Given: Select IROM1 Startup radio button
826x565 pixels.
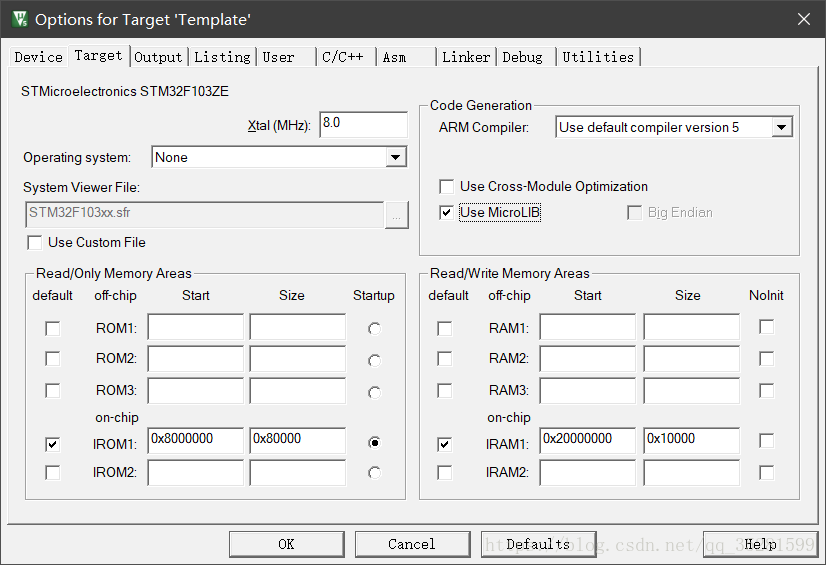Looking at the screenshot, I should (375, 442).
